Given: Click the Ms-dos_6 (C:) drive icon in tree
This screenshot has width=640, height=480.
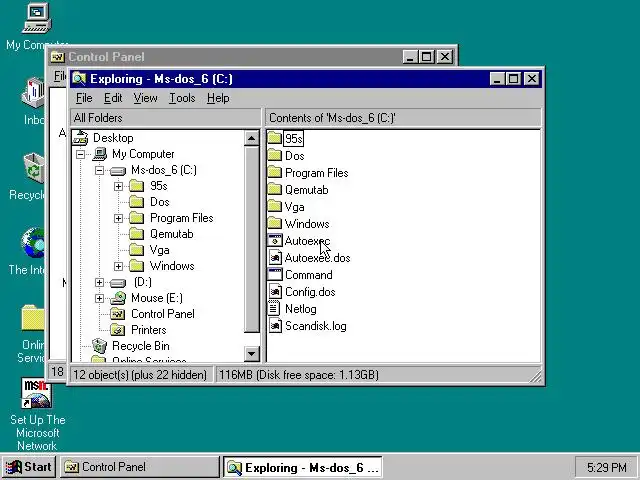Looking at the screenshot, I should pyautogui.click(x=118, y=171).
